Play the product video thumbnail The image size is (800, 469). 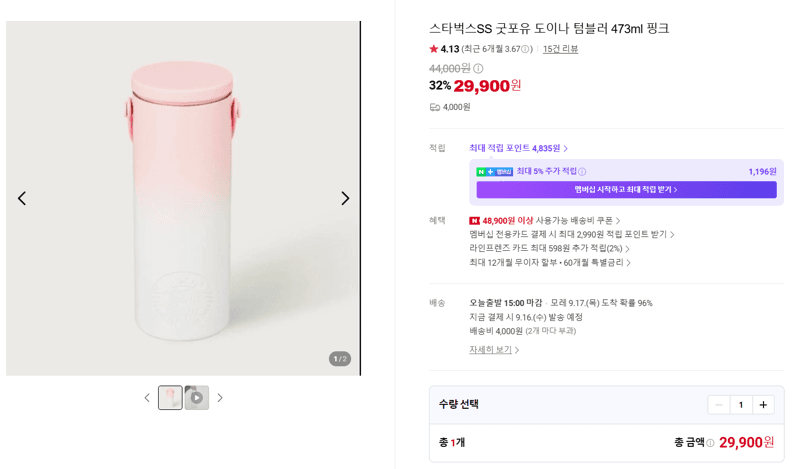click(x=197, y=398)
